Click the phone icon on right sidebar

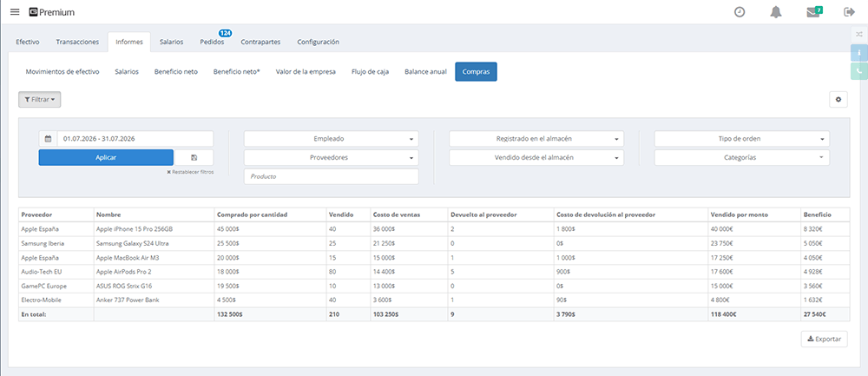(859, 71)
